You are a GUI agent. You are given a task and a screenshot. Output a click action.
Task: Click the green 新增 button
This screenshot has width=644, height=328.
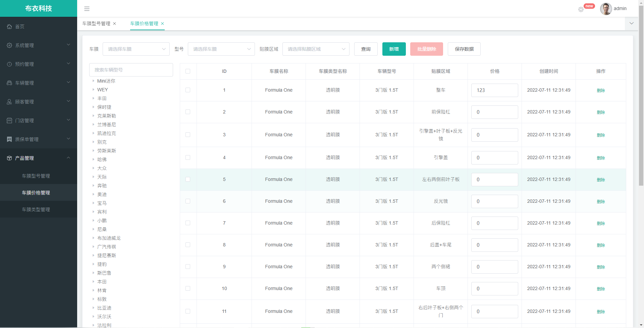click(x=394, y=49)
